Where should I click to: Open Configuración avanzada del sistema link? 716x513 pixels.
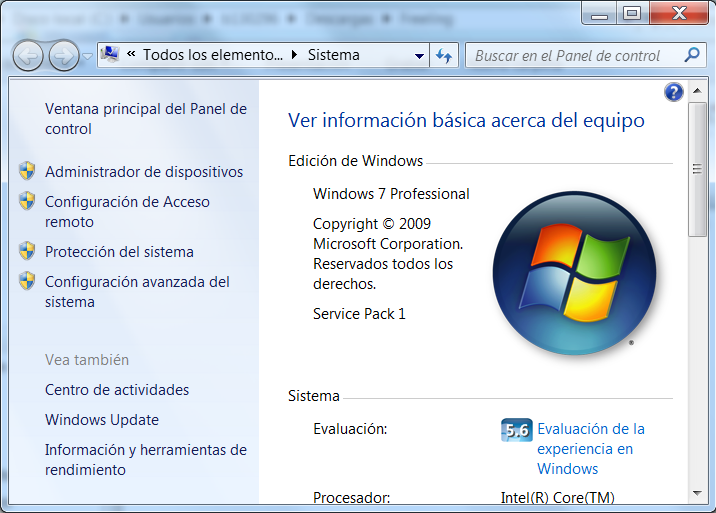tap(137, 291)
